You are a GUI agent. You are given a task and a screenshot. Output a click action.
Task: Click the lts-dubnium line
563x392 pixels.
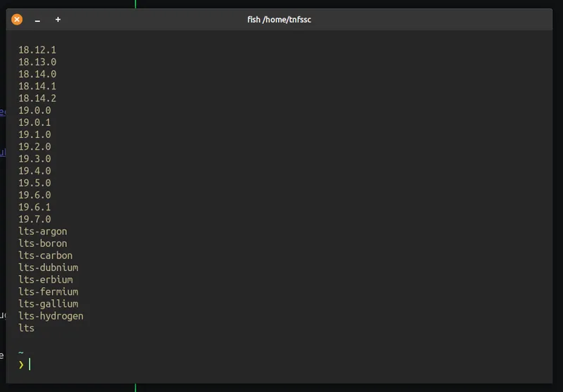coord(49,267)
